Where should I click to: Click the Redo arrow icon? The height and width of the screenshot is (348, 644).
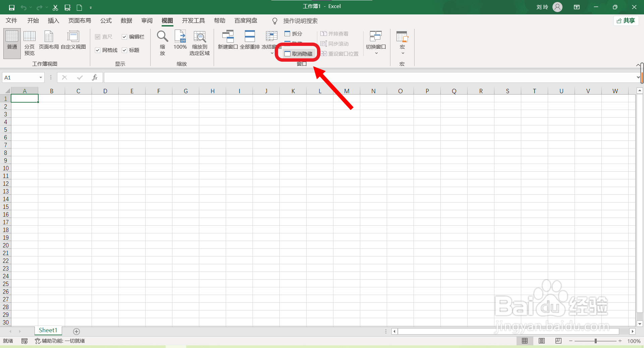pyautogui.click(x=40, y=7)
